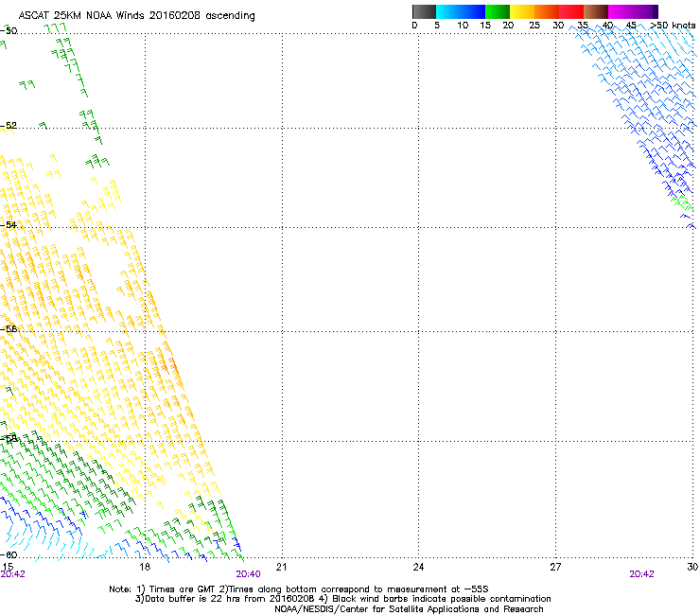Click the '21' longitude axis label
The width and height of the screenshot is (700, 615).
click(281, 567)
